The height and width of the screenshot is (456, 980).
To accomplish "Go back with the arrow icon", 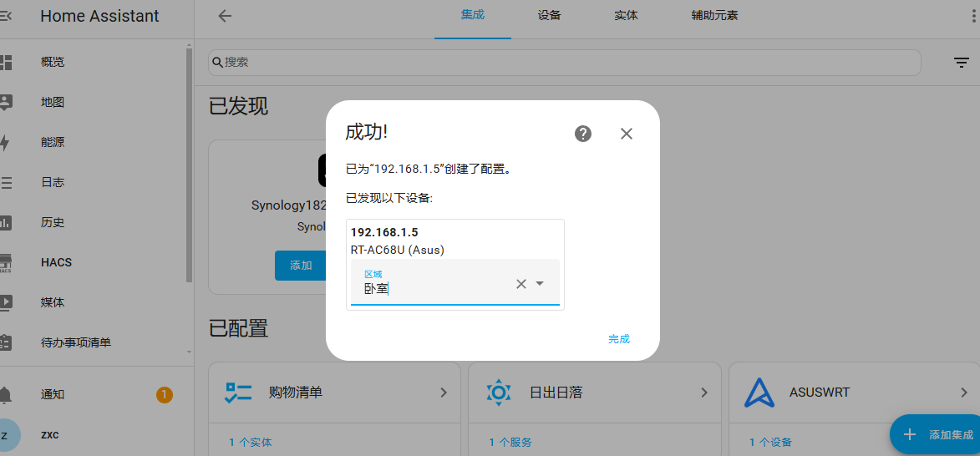I will coord(225,16).
